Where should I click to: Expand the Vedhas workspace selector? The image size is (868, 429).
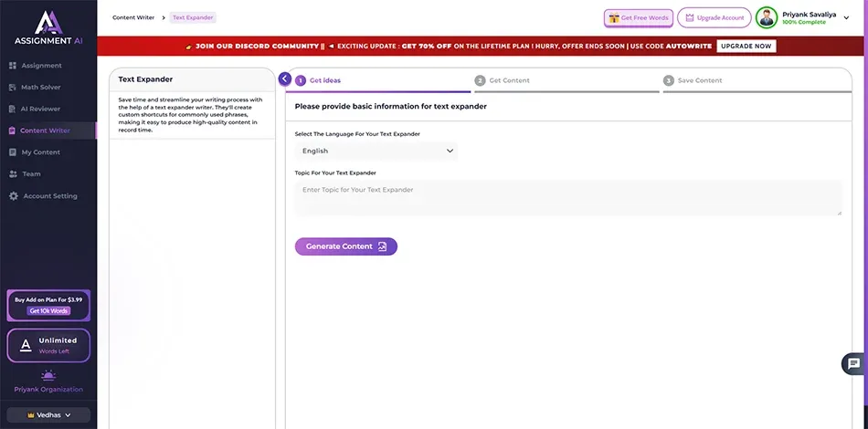click(48, 414)
